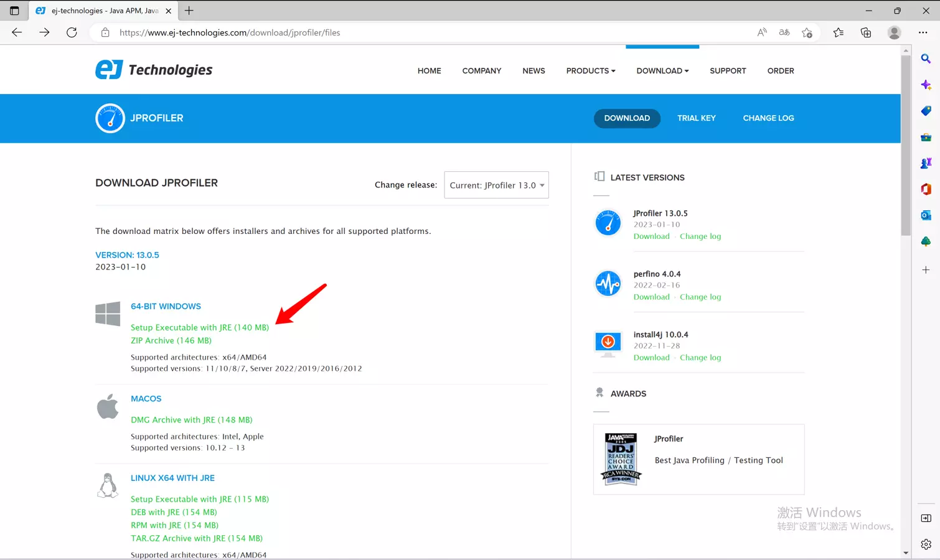The height and width of the screenshot is (560, 940).
Task: Refresh the page with reload icon
Action: coord(72,32)
